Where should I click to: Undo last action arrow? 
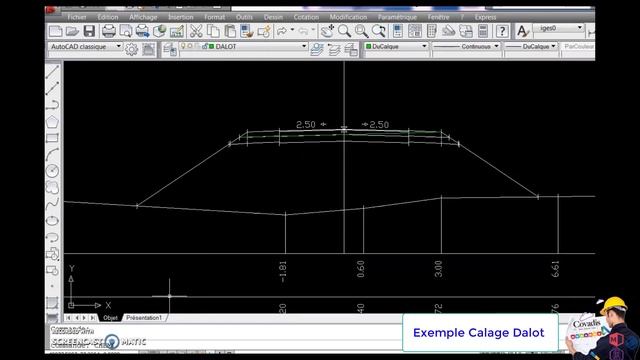pos(282,31)
